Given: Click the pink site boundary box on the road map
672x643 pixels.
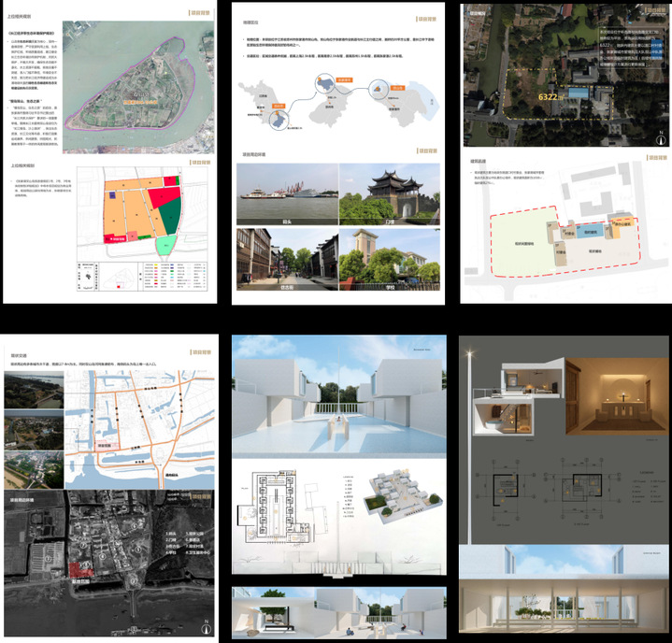Looking at the screenshot, I should point(106,446).
